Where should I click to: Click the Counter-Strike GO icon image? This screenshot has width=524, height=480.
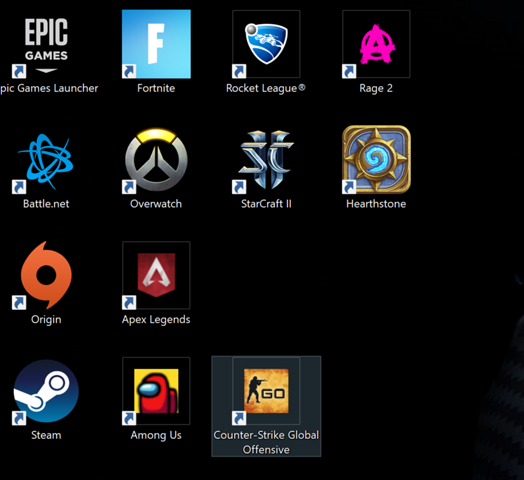click(x=266, y=391)
